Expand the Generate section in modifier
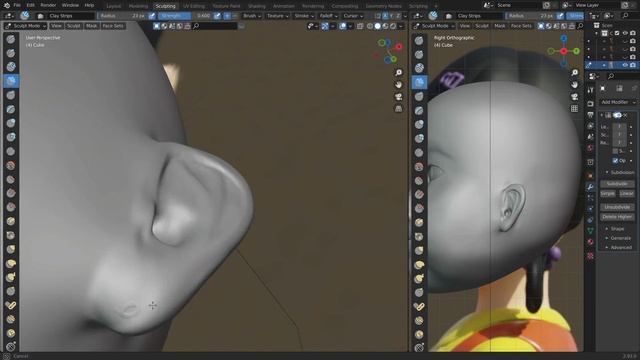The height and width of the screenshot is (360, 640). point(620,238)
